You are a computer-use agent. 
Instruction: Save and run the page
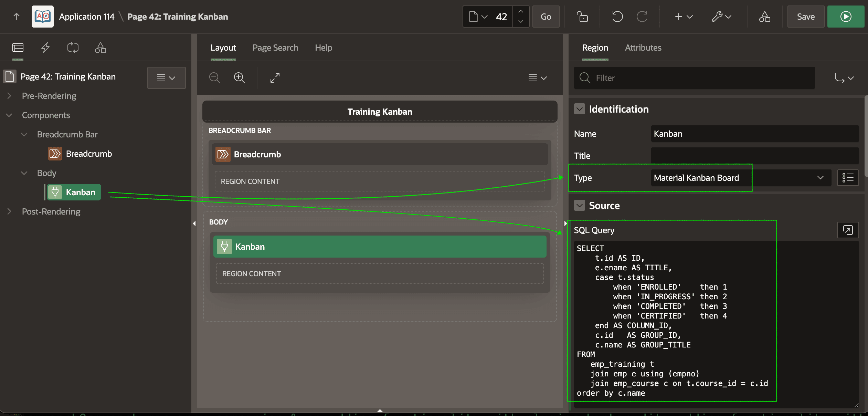[846, 17]
